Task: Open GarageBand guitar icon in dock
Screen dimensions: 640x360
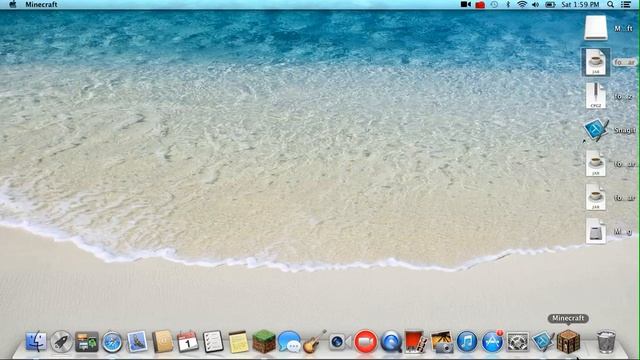Action: [x=314, y=341]
